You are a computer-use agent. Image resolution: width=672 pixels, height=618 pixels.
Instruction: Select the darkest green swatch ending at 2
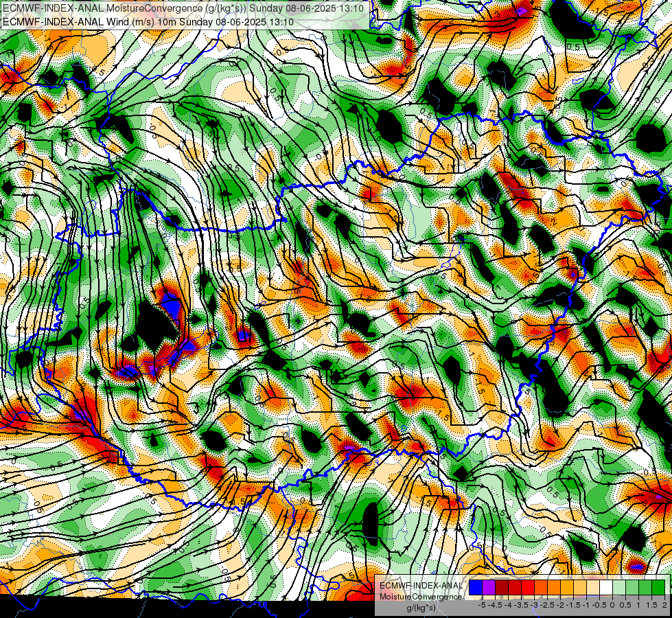click(x=658, y=588)
